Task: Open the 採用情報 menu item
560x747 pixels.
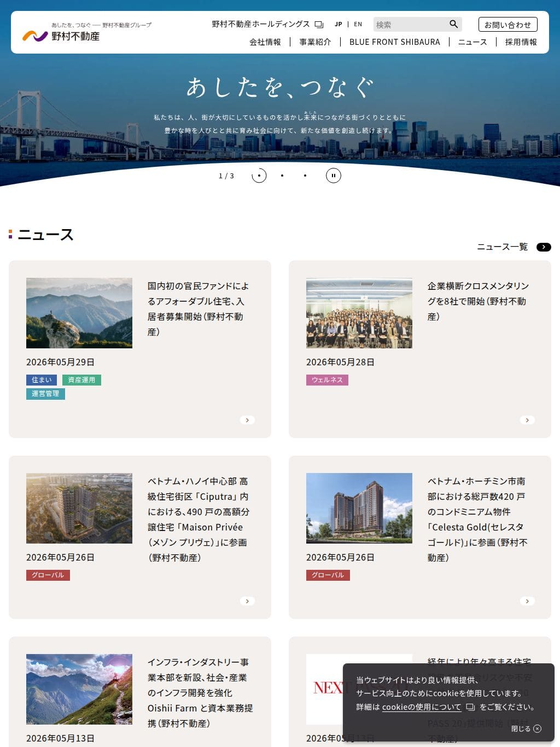Action: tap(521, 42)
